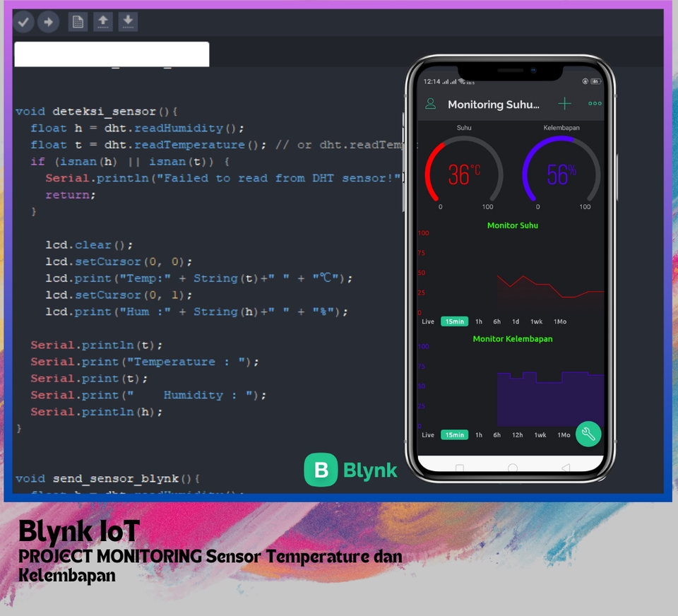Select 15min range on the Monitor Suhu chart

click(x=454, y=321)
